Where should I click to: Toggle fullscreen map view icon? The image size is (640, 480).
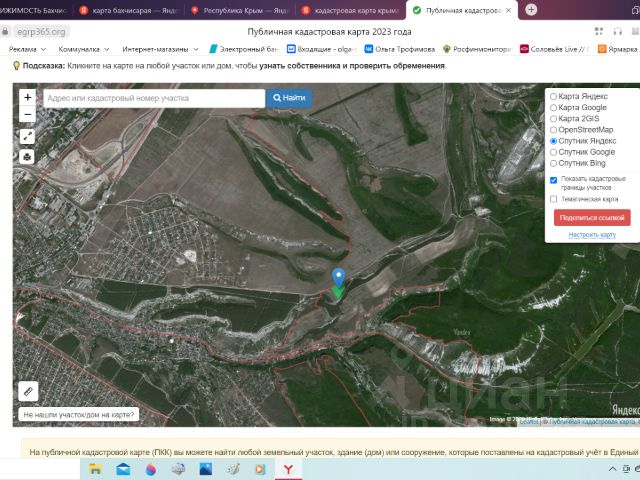[x=27, y=136]
